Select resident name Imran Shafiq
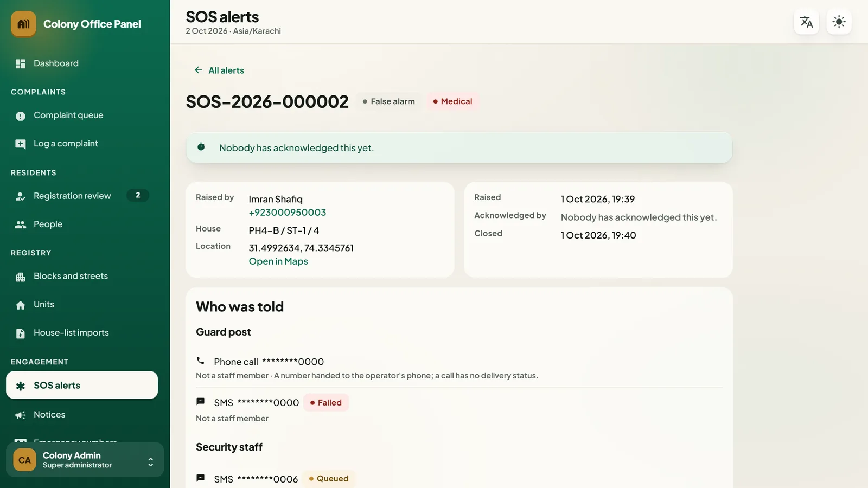The height and width of the screenshot is (488, 868). click(x=276, y=199)
